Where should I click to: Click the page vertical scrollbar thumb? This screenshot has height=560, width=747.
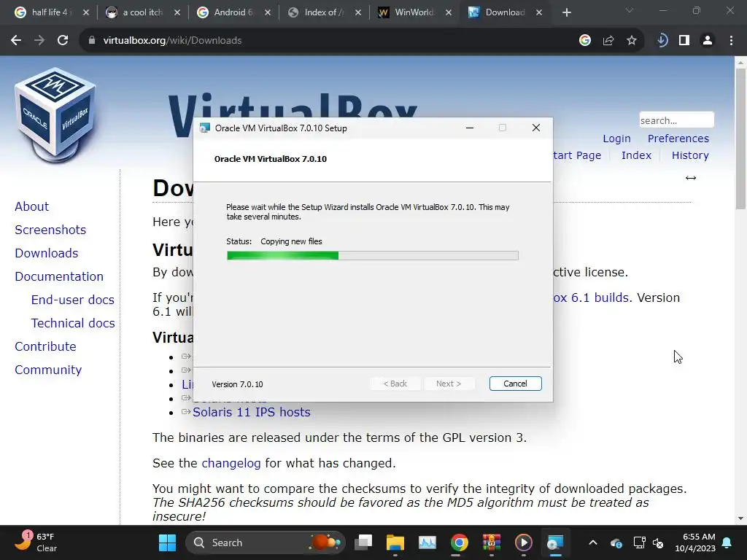[740, 138]
